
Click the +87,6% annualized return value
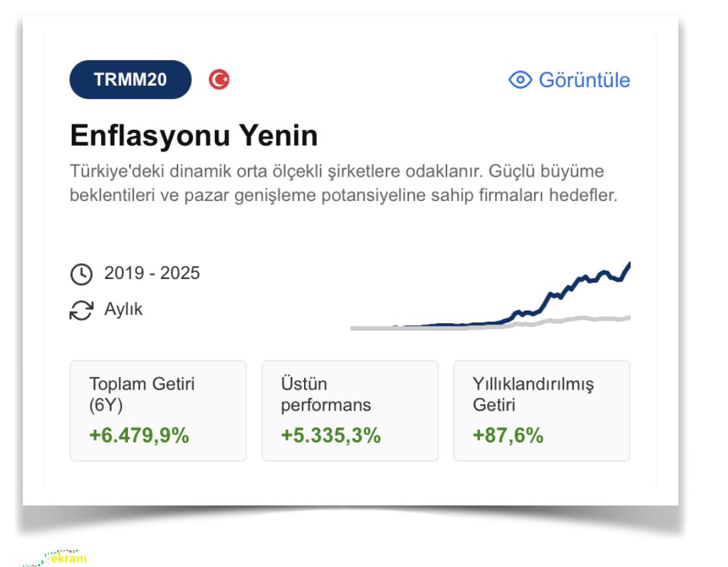coord(508,436)
